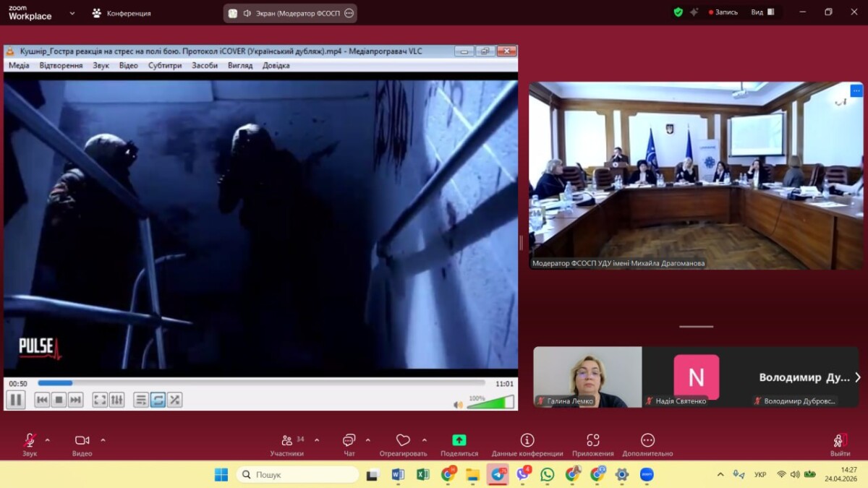Click Поделиться share screen button
This screenshot has width=868, height=488.
click(x=459, y=444)
